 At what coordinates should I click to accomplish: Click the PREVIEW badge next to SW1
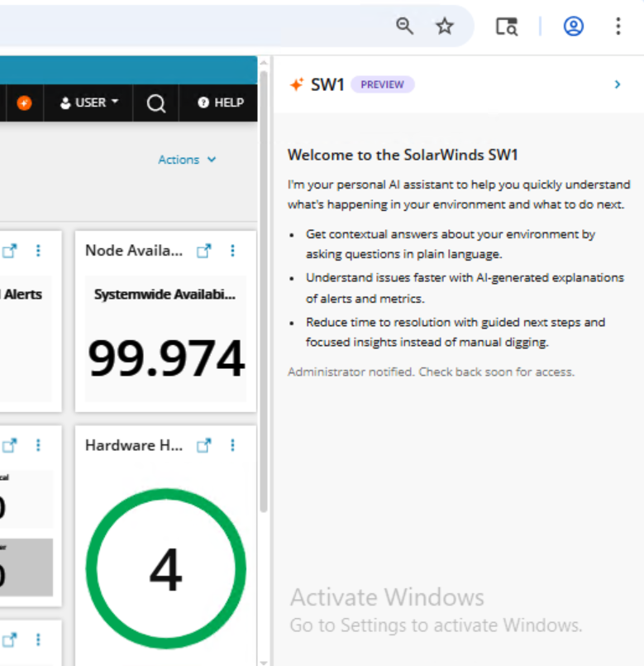click(383, 84)
